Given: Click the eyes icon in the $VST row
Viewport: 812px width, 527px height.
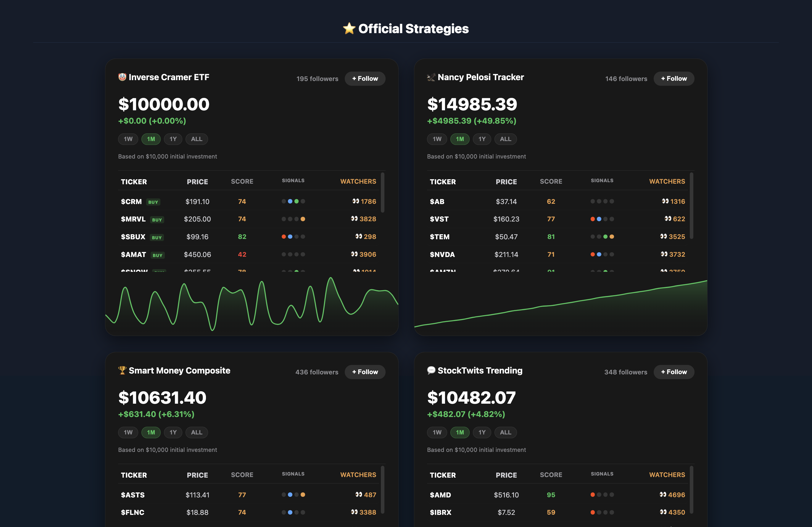Looking at the screenshot, I should point(668,219).
